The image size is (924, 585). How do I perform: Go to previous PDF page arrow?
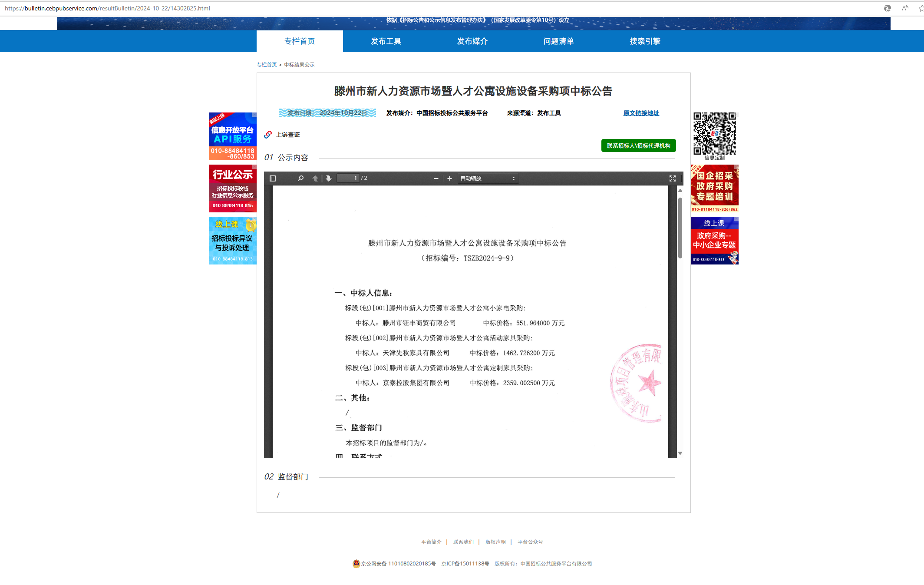[315, 178]
